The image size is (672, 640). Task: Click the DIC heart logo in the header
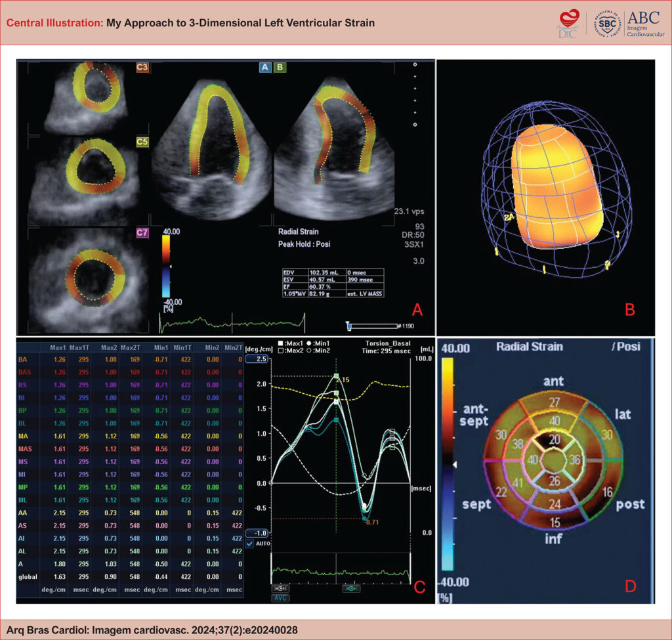[x=569, y=24]
